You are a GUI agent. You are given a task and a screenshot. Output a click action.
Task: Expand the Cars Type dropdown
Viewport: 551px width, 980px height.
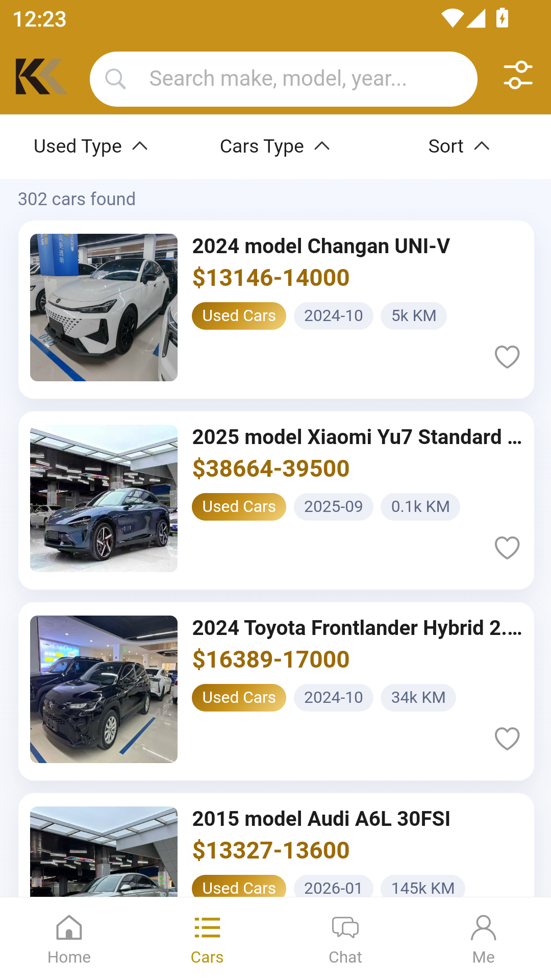pyautogui.click(x=274, y=146)
